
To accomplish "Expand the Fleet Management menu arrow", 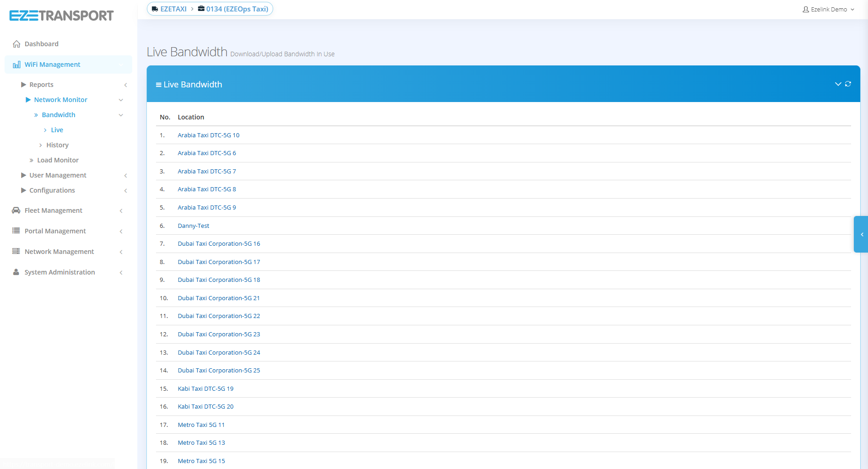I will click(x=121, y=210).
